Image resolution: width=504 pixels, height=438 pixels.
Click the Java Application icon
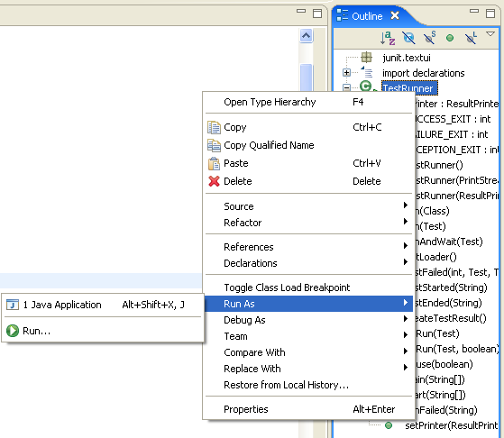pos(13,305)
